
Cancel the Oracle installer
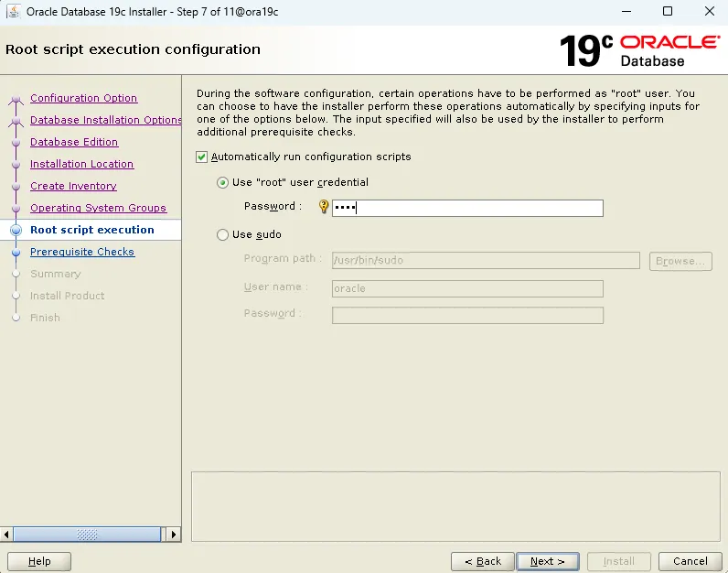(691, 561)
